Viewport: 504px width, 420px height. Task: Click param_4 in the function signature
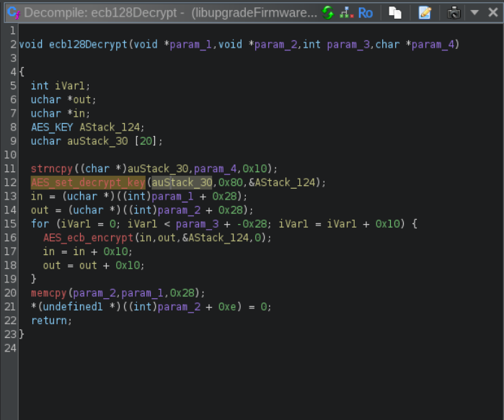433,45
